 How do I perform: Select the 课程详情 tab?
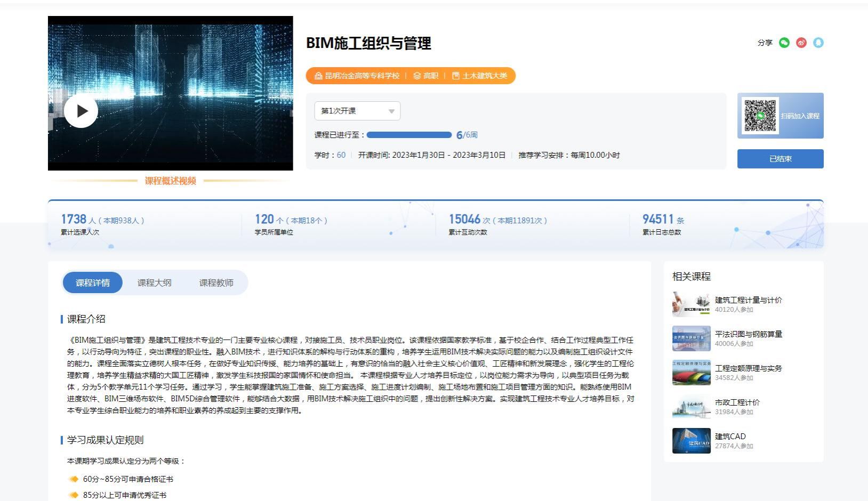(93, 282)
